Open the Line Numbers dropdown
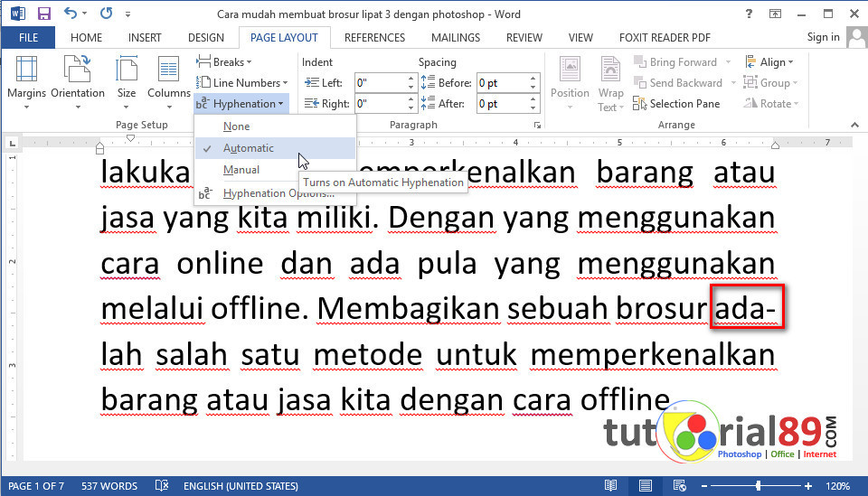This screenshot has width=868, height=496. pyautogui.click(x=242, y=83)
